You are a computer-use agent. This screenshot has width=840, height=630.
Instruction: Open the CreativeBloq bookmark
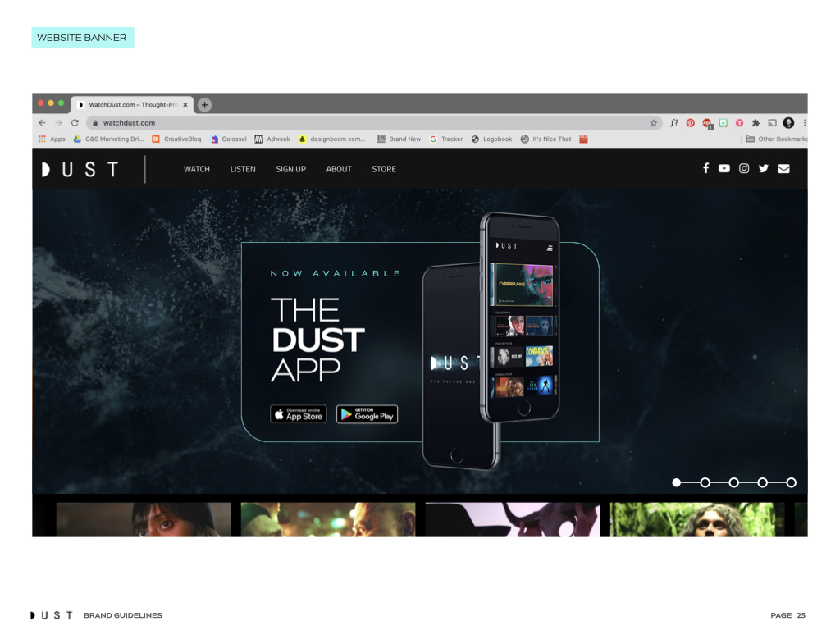coord(177,139)
